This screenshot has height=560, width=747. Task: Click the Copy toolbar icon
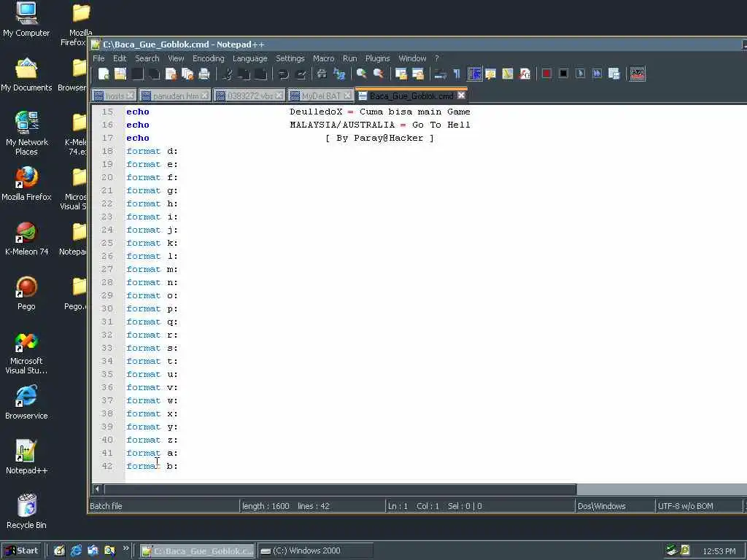pyautogui.click(x=244, y=74)
